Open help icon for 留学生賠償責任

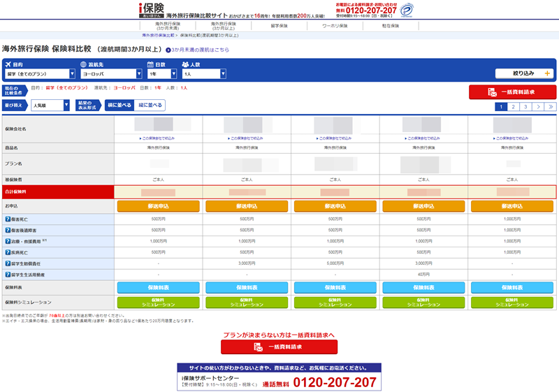pyautogui.click(x=8, y=263)
